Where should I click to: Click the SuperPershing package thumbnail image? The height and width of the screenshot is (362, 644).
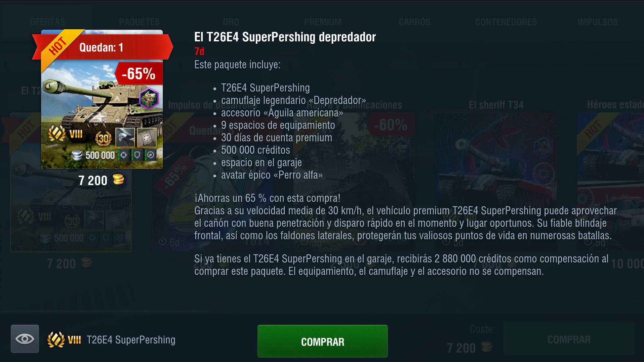point(102,99)
